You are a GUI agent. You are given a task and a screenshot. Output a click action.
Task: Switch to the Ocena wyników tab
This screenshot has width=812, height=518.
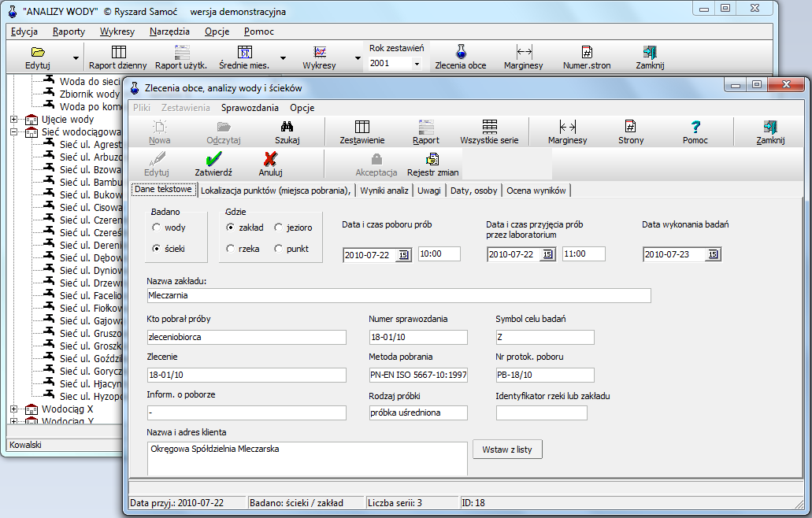click(536, 191)
